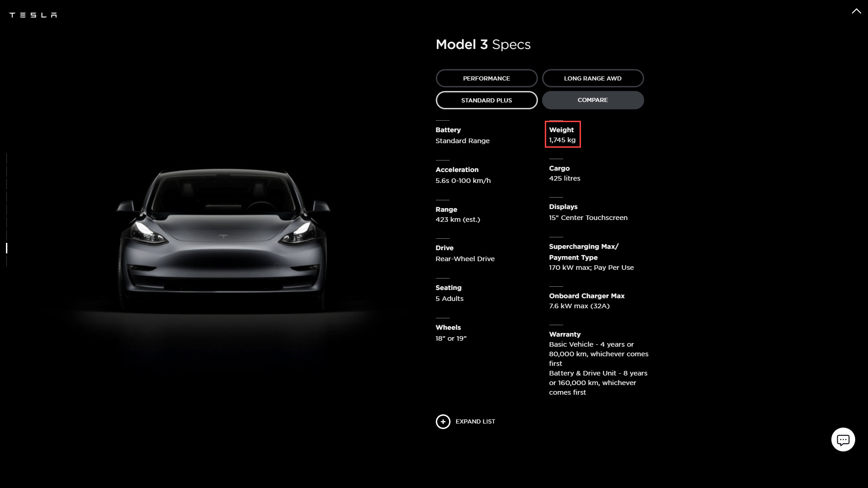Select the Standard Plus variant tab
The height and width of the screenshot is (488, 868).
pyautogui.click(x=486, y=100)
